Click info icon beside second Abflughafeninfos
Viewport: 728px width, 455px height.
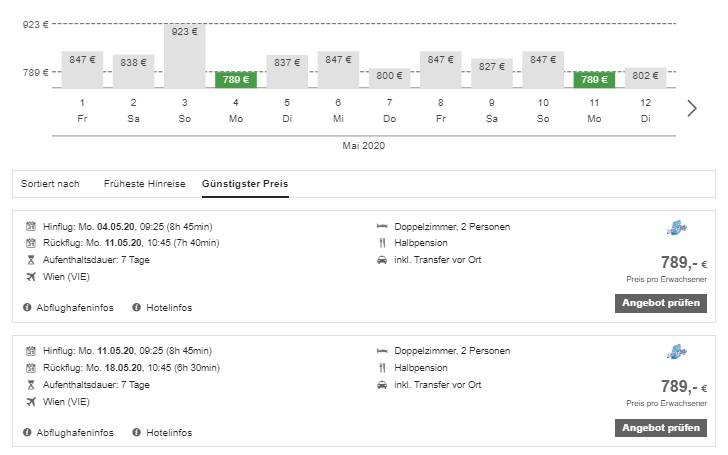28,433
